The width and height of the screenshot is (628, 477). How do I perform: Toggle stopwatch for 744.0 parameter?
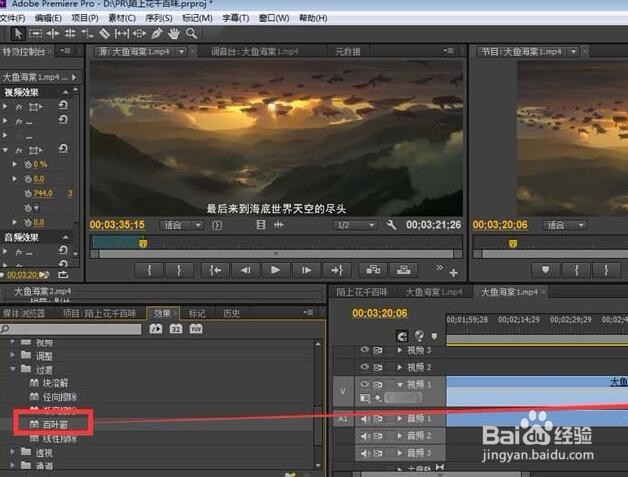click(x=28, y=193)
